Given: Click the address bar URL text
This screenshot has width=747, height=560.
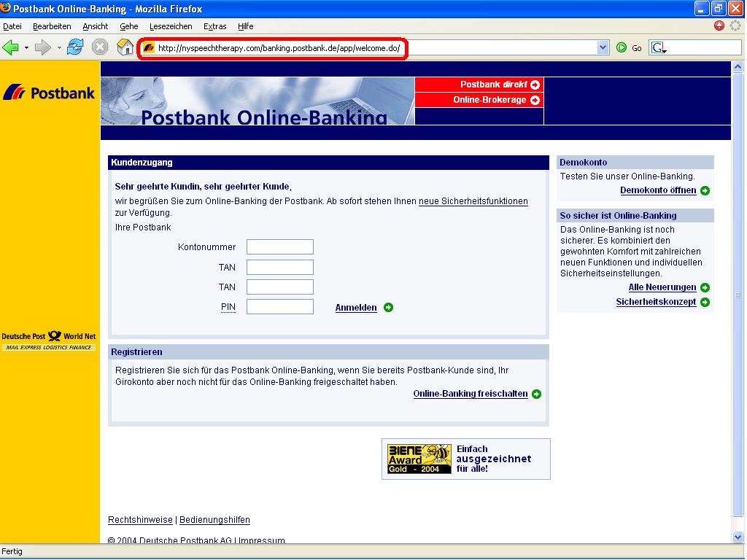Looking at the screenshot, I should pos(279,48).
